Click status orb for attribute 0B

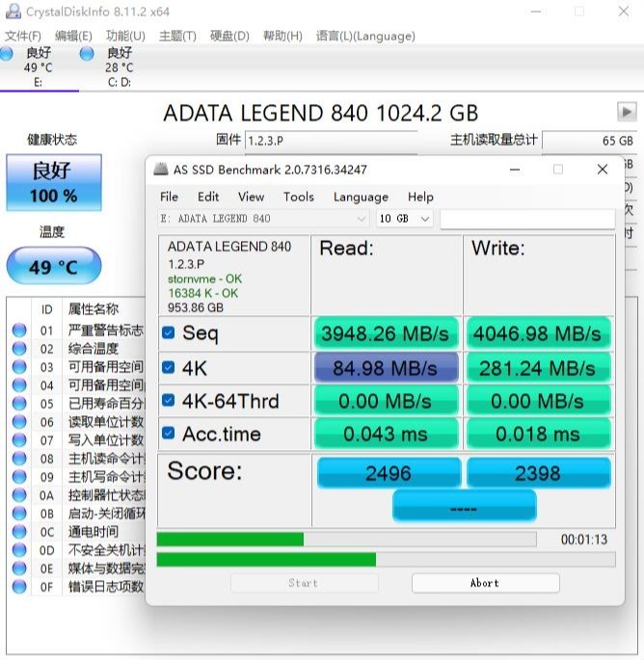(19, 514)
